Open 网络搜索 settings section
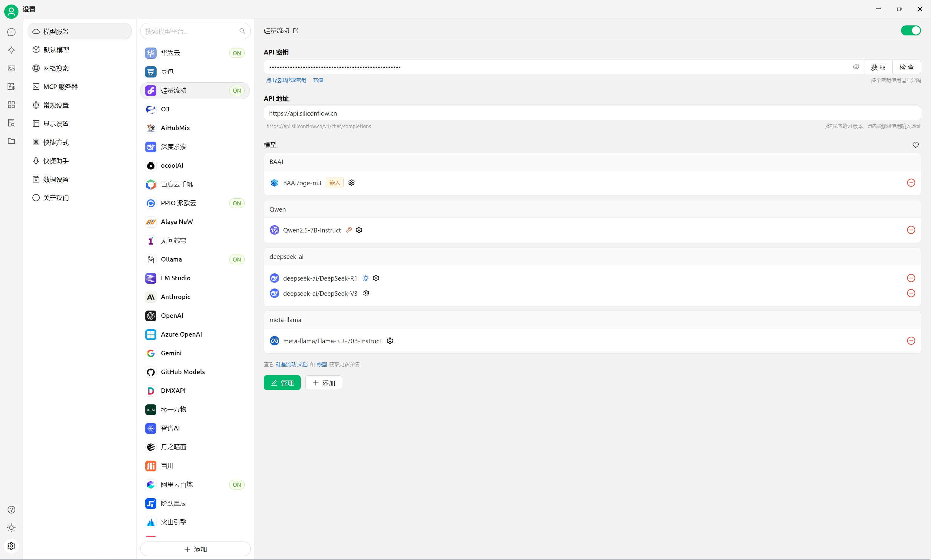The image size is (931, 560). (80, 68)
